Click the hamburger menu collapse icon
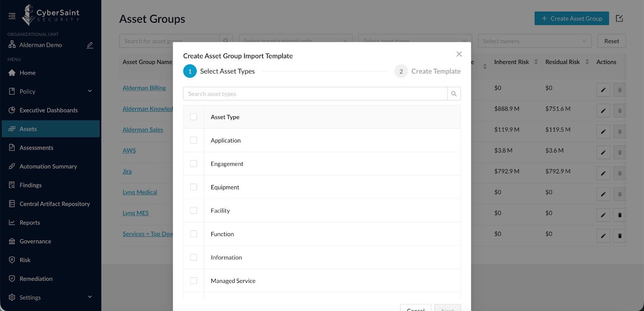This screenshot has width=644, height=311. [x=12, y=16]
